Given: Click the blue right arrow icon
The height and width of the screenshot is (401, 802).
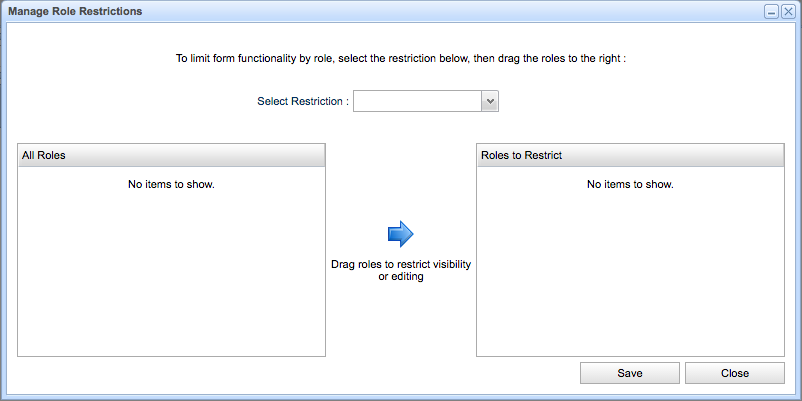Looking at the screenshot, I should click(400, 234).
